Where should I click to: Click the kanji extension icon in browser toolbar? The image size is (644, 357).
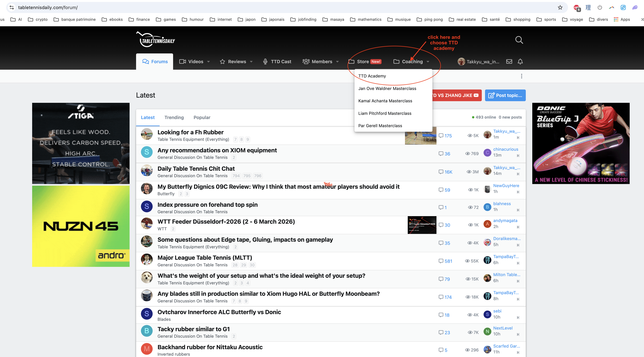pyautogui.click(x=588, y=7)
